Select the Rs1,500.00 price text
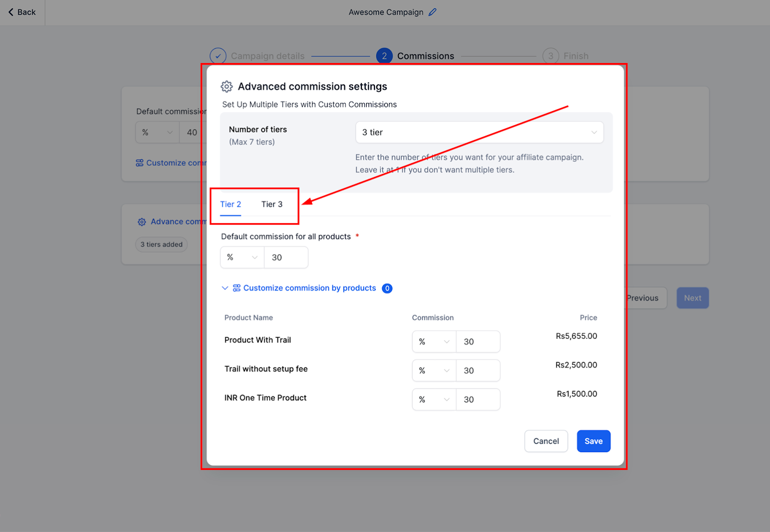The image size is (770, 532). tap(577, 394)
